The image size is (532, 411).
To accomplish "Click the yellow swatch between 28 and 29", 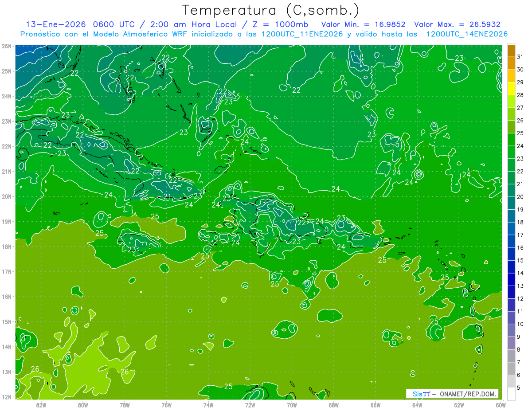I will (x=511, y=89).
